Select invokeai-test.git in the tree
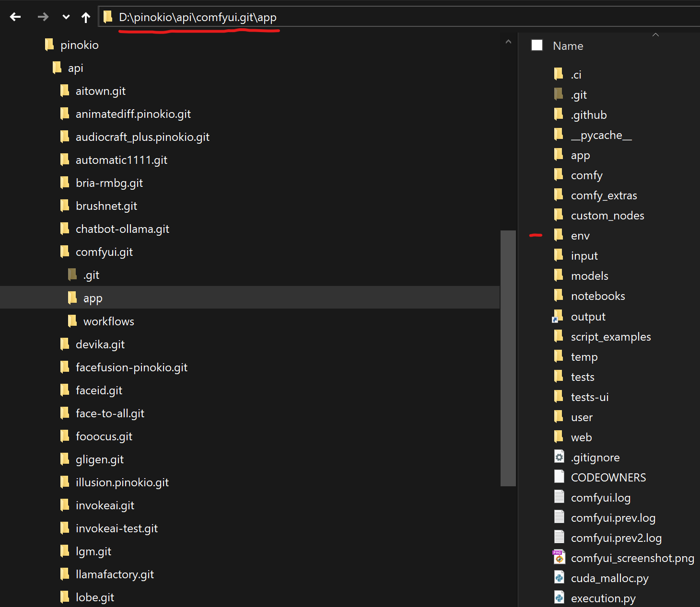The height and width of the screenshot is (607, 700). [x=117, y=528]
